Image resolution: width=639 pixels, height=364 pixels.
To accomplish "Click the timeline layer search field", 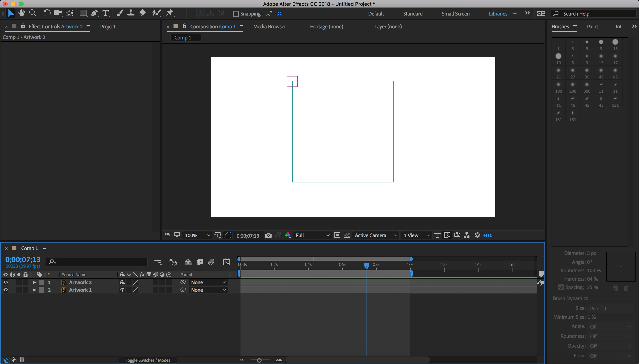I will click(97, 262).
